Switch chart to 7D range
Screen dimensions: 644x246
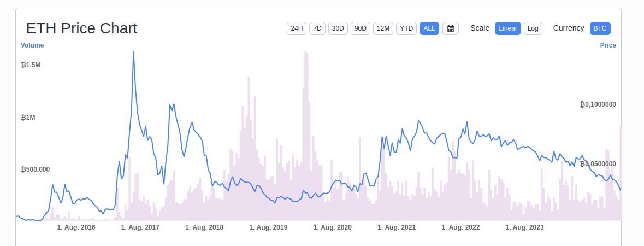tap(317, 28)
